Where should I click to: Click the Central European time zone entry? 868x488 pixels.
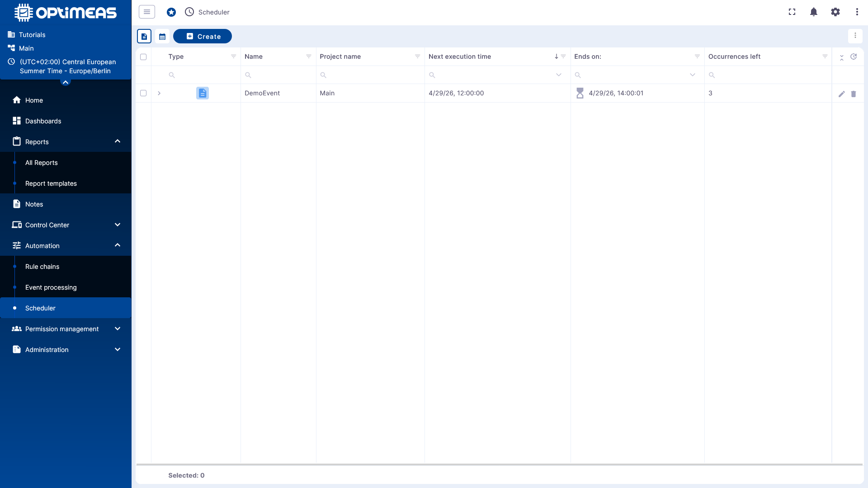pos(67,66)
